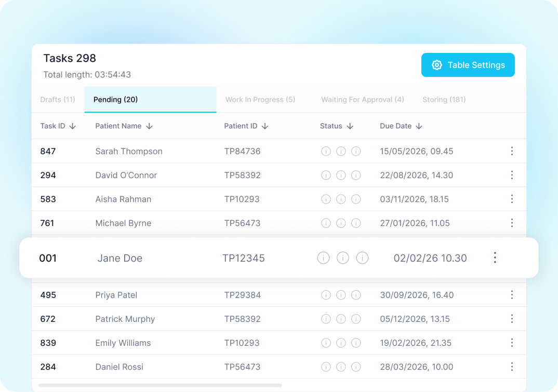Open the Waiting For Approval (4) tab
The width and height of the screenshot is (558, 392).
(x=362, y=100)
